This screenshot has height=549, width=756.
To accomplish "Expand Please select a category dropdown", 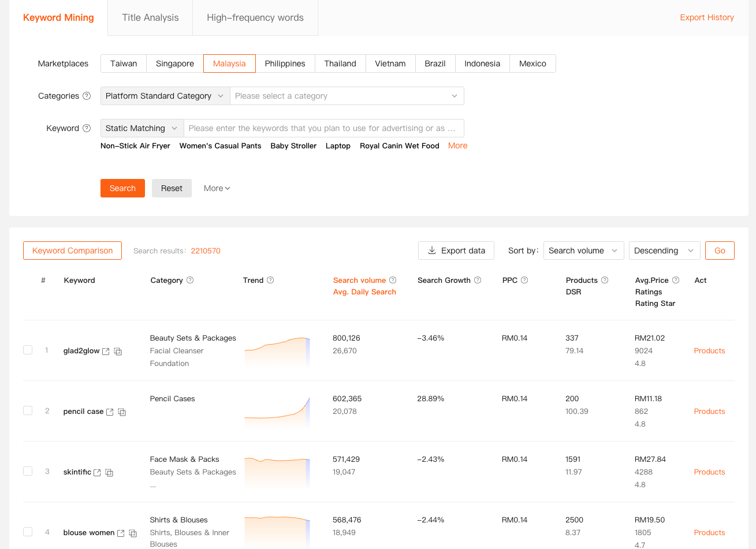I will point(347,96).
